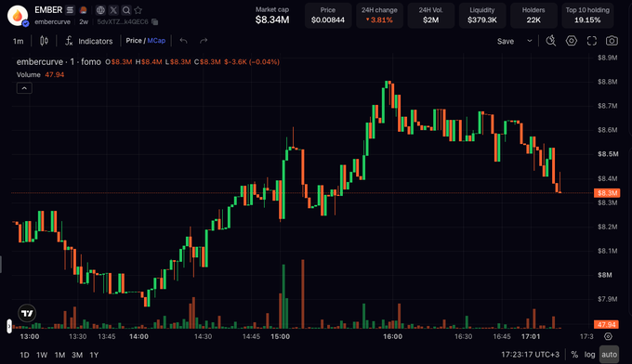Collapse the indicator legend chevron
This screenshot has height=364, width=632.
click(x=24, y=88)
